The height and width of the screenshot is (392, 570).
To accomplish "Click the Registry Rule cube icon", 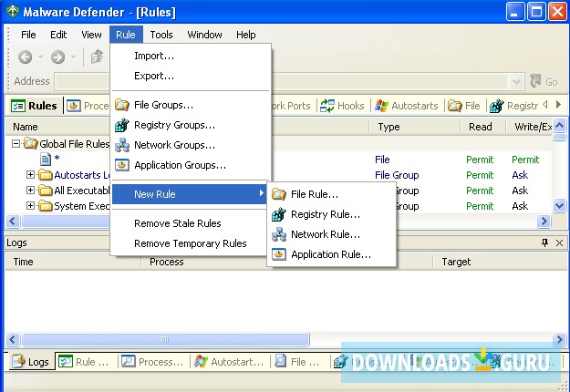I will pos(279,214).
